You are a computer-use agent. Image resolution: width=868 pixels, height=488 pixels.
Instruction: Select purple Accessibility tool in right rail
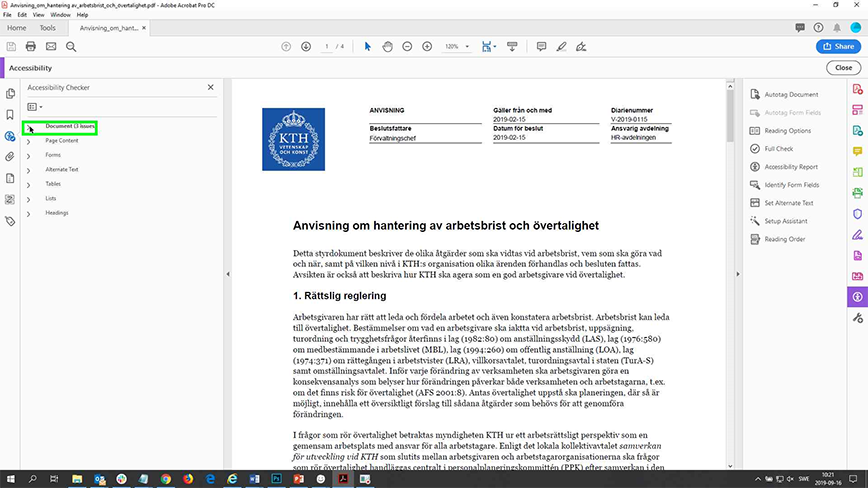[x=857, y=297]
